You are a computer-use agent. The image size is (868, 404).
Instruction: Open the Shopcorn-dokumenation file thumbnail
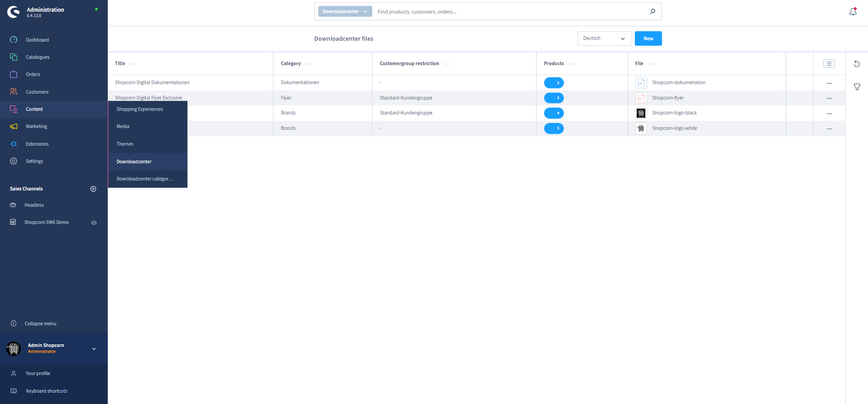(641, 83)
